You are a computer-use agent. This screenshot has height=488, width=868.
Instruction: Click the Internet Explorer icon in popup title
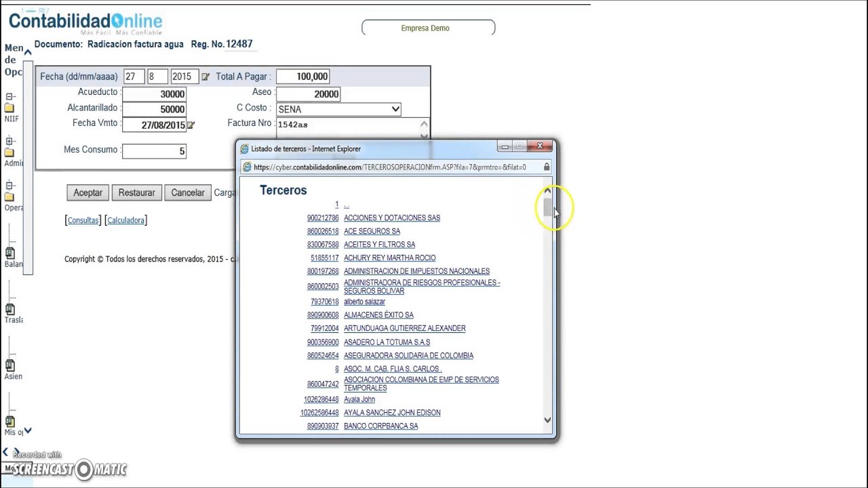click(x=244, y=149)
